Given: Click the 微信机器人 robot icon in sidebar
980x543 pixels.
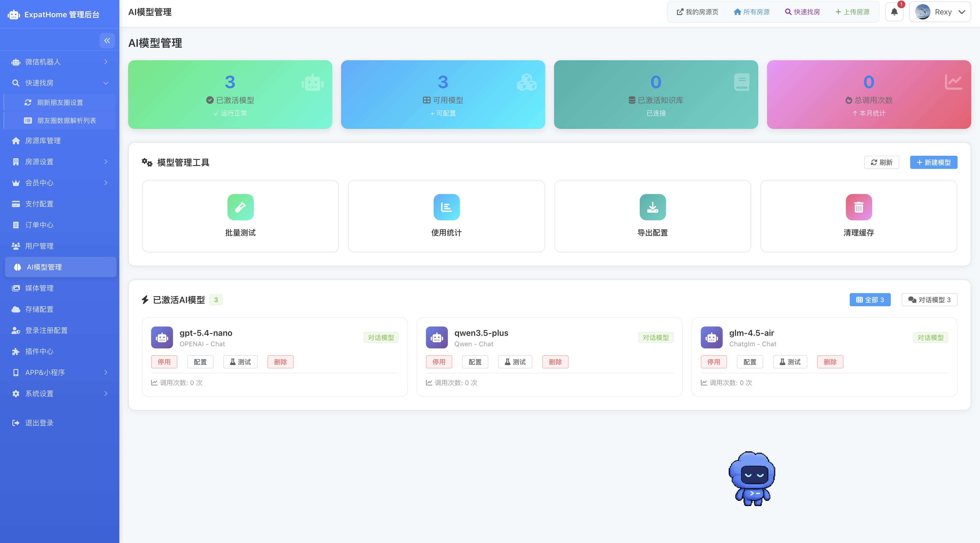Looking at the screenshot, I should pyautogui.click(x=16, y=62).
